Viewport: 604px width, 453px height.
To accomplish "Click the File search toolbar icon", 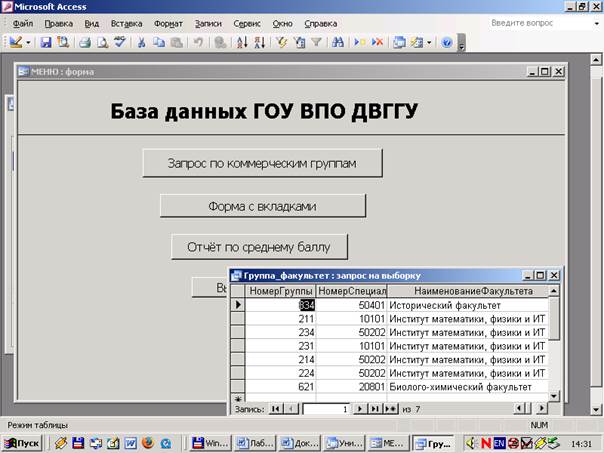I will tap(63, 42).
